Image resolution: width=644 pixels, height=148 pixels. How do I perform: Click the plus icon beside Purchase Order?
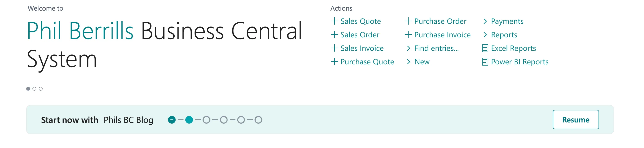pos(408,21)
